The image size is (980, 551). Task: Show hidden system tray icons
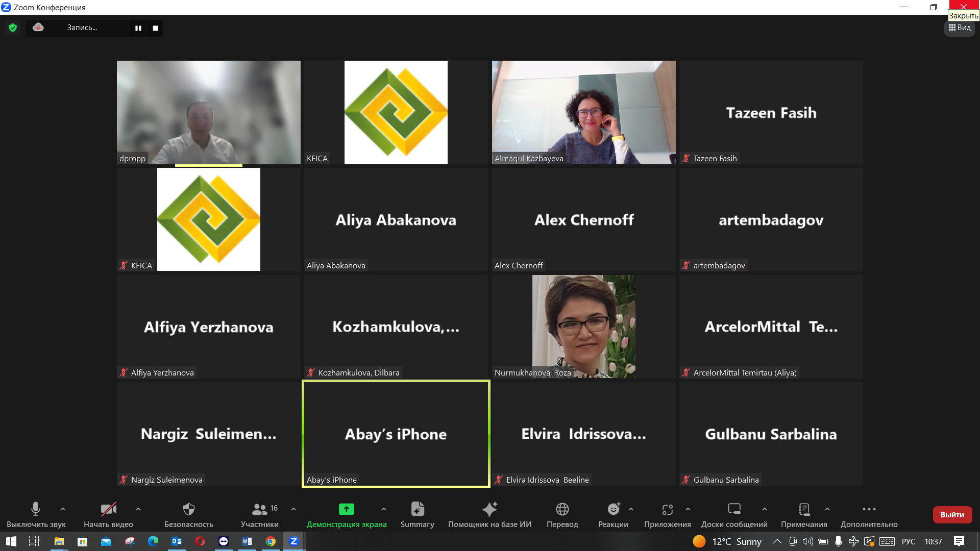coord(777,541)
